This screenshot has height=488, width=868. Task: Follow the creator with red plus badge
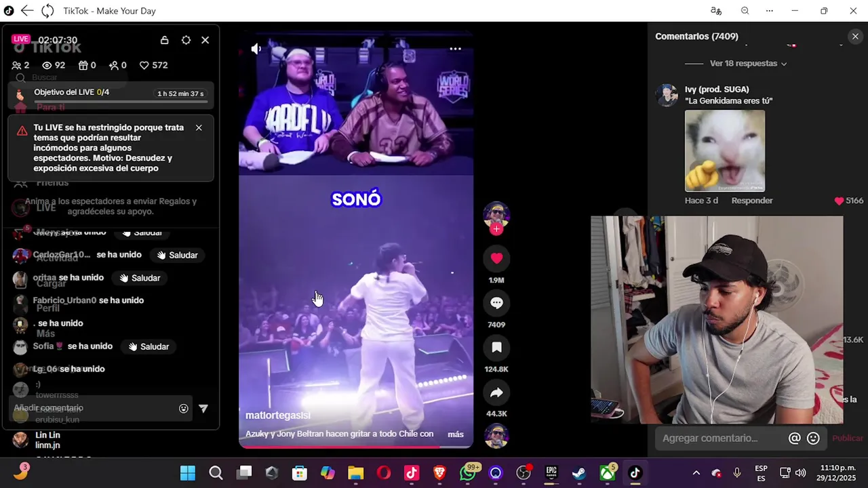click(496, 229)
